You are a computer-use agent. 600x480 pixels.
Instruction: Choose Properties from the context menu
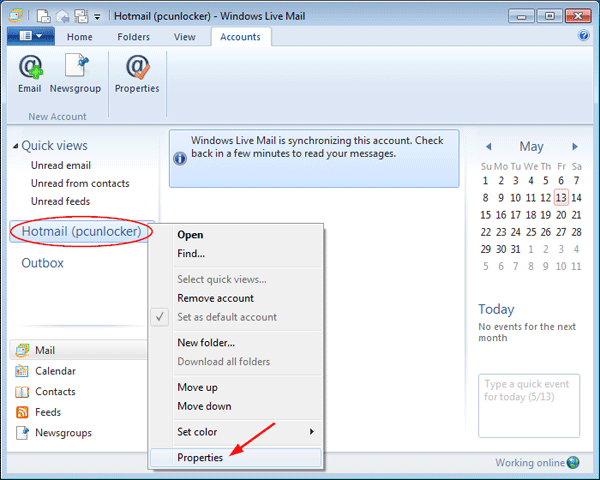tap(200, 457)
